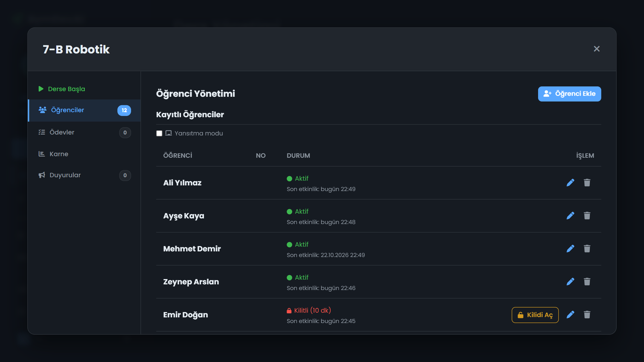The height and width of the screenshot is (362, 644).
Task: Click the Öğrenci Yönetimi heading
Action: coord(195,94)
